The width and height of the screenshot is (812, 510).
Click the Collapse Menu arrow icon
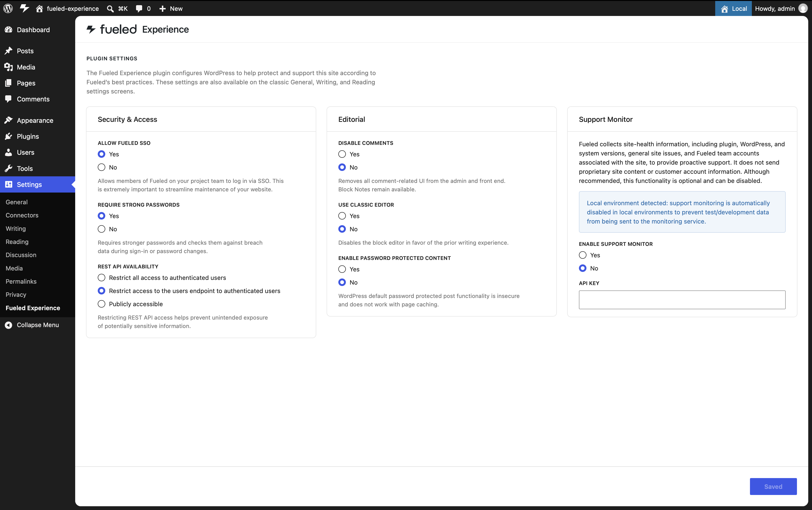pos(9,325)
